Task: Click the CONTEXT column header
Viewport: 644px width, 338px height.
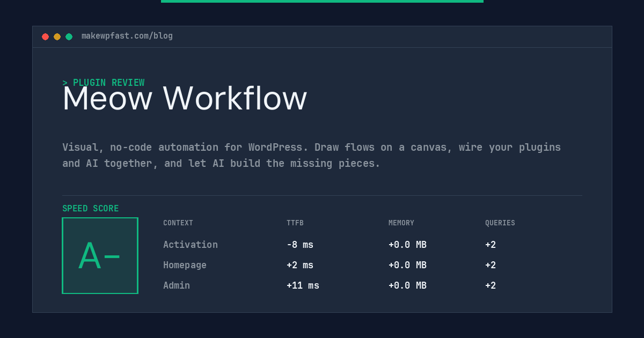Action: (178, 223)
